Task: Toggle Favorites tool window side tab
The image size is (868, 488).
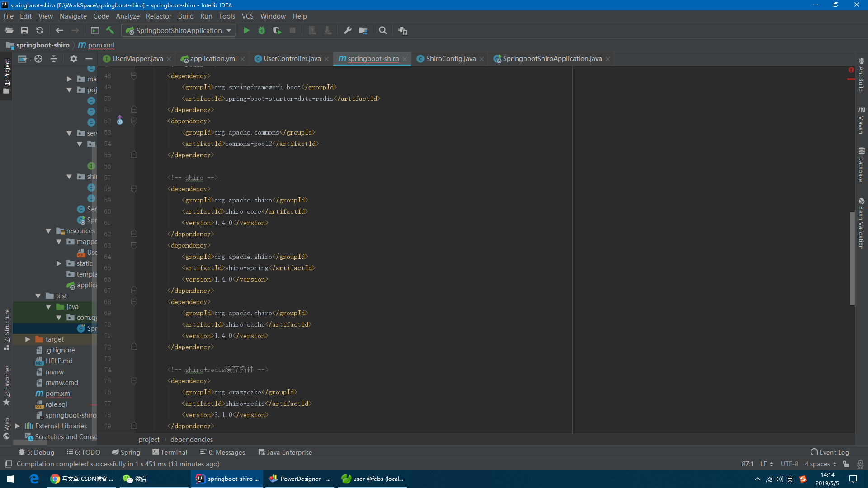Action: coord(6,385)
